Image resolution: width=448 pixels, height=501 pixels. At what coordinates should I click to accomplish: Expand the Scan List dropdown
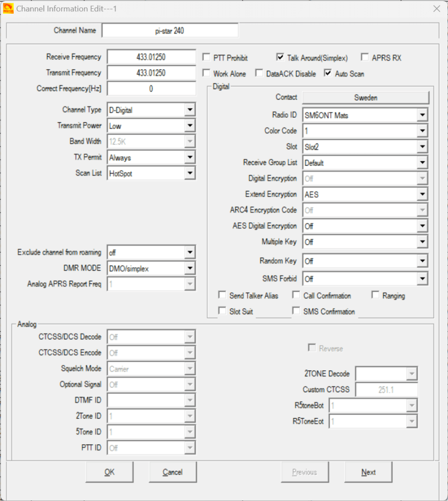click(x=190, y=173)
